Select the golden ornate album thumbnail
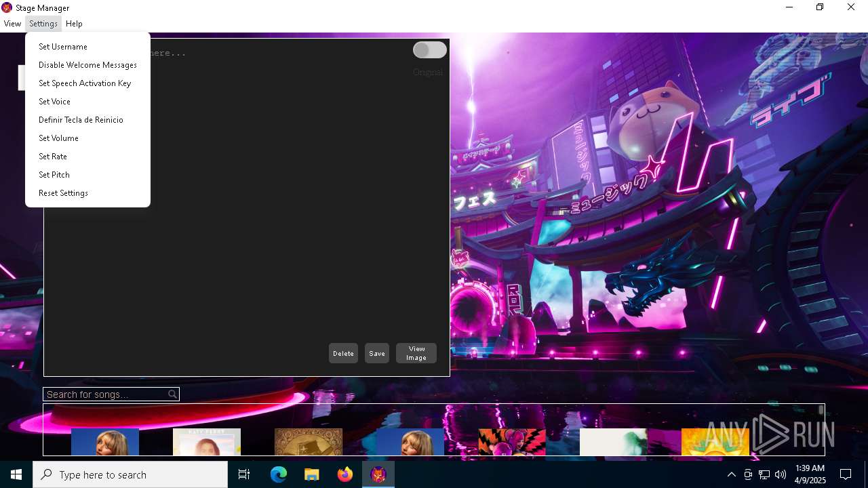The image size is (868, 488). tap(309, 442)
